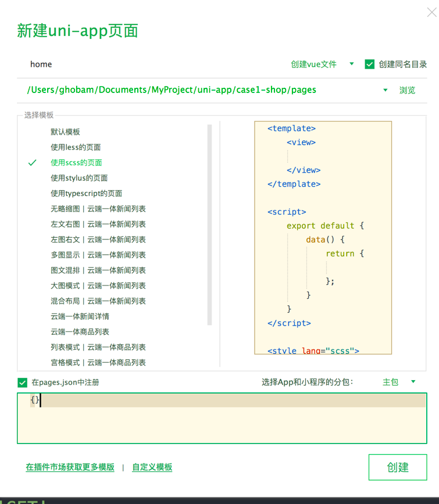Select the 使用scss的页面 template
Screen dimensions: 439x504
pos(76,163)
